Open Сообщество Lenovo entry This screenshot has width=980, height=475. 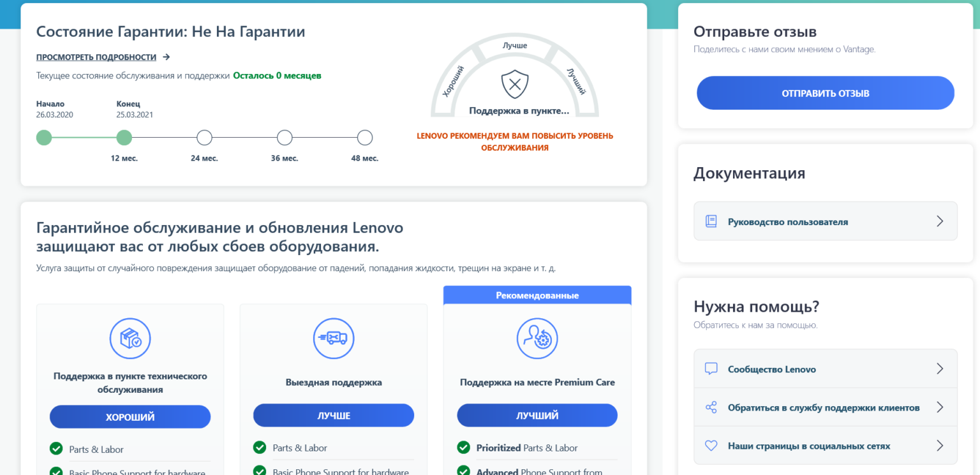(x=826, y=369)
